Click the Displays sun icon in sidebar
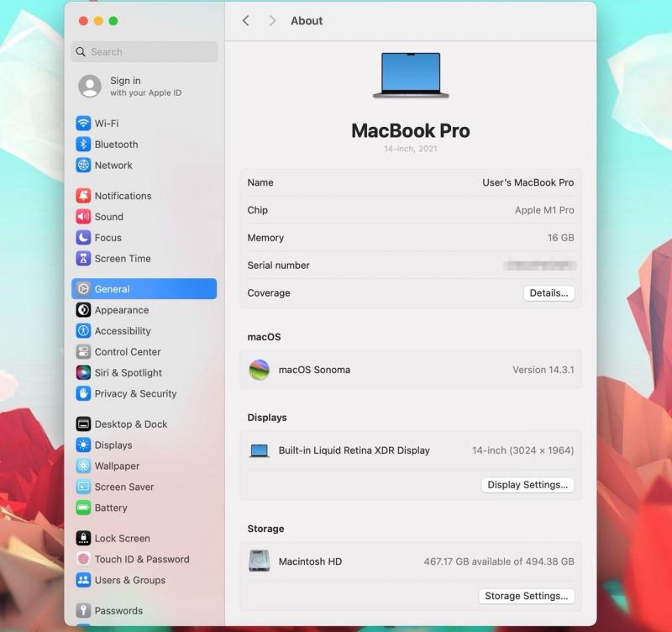672x632 pixels. pyautogui.click(x=83, y=445)
